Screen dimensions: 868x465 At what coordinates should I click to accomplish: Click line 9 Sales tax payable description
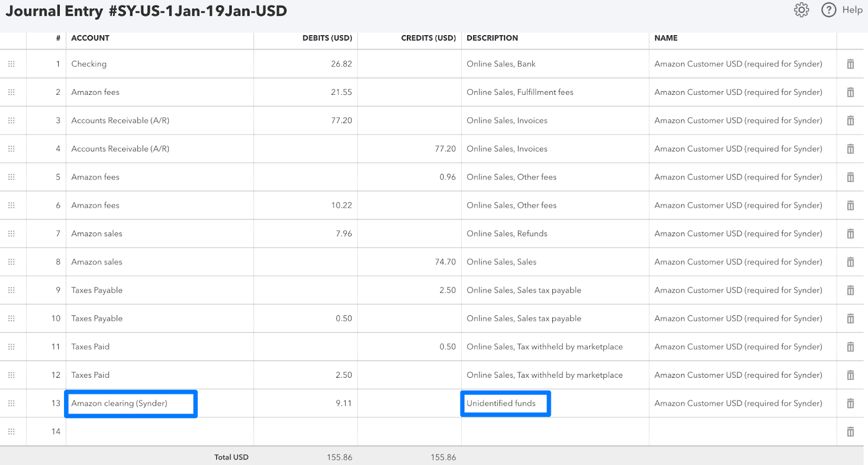click(x=524, y=290)
